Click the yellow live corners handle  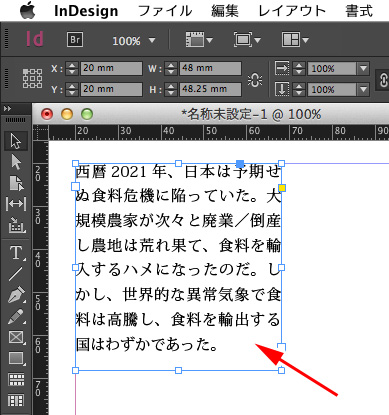pos(282,188)
